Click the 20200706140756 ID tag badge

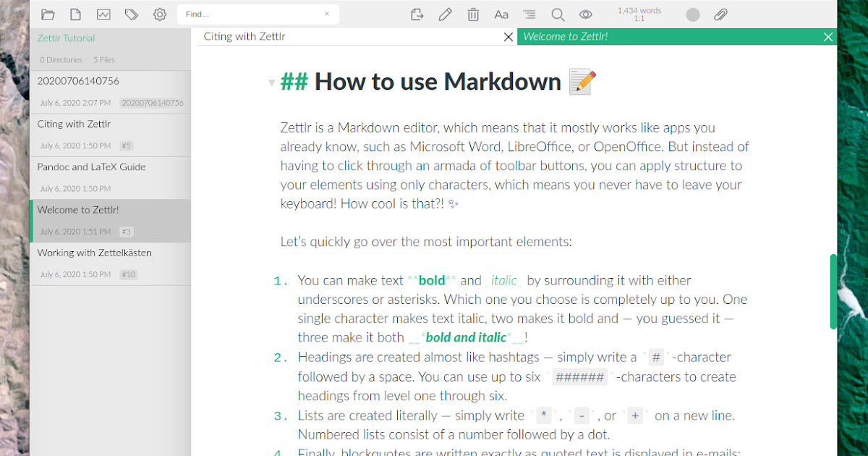152,103
